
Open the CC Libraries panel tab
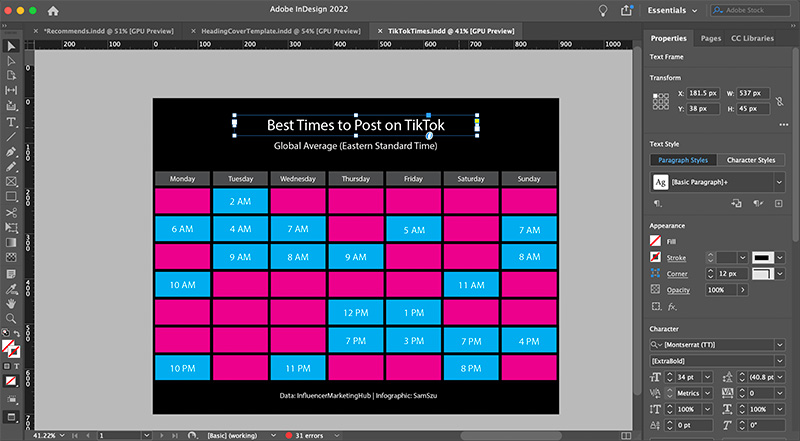coord(752,38)
